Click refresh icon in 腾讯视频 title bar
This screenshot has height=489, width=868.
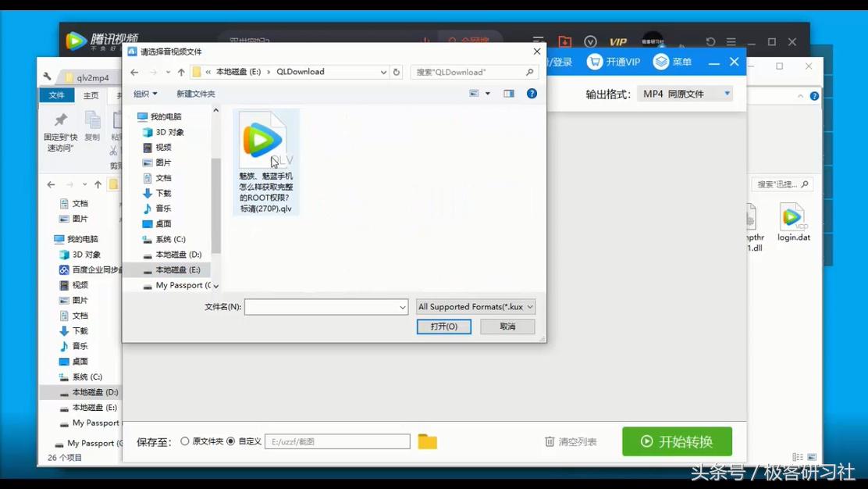(711, 41)
